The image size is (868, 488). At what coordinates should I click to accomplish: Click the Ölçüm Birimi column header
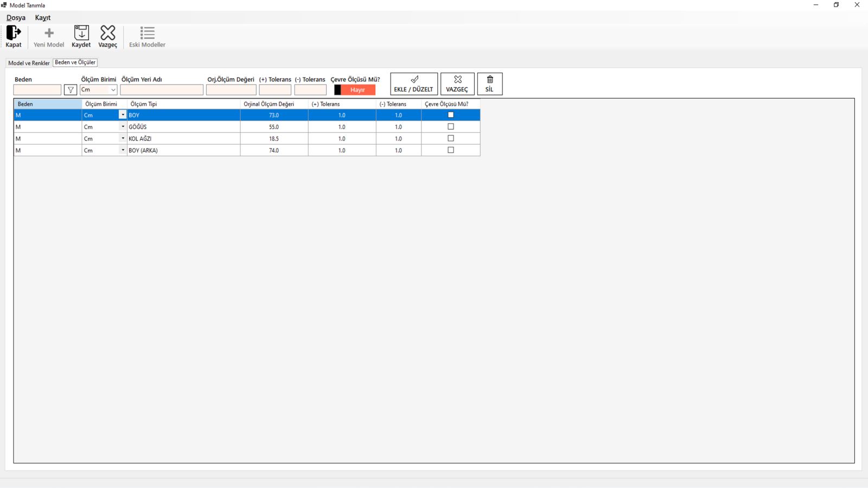click(x=104, y=104)
